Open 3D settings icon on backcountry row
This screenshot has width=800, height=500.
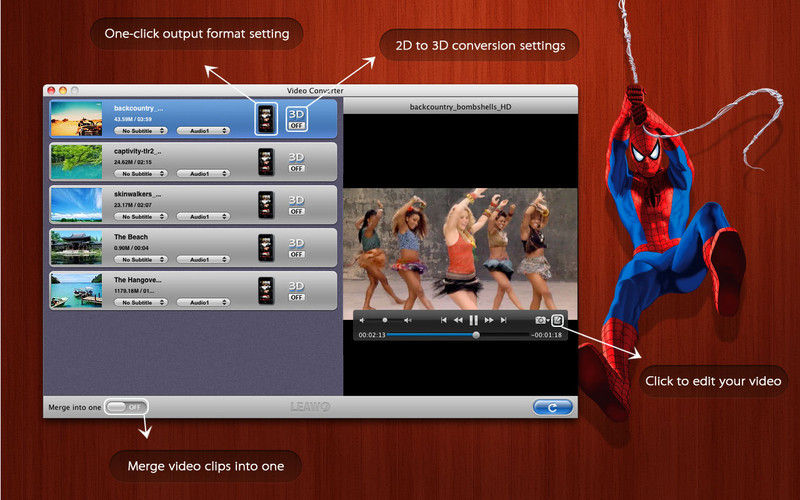tap(296, 114)
